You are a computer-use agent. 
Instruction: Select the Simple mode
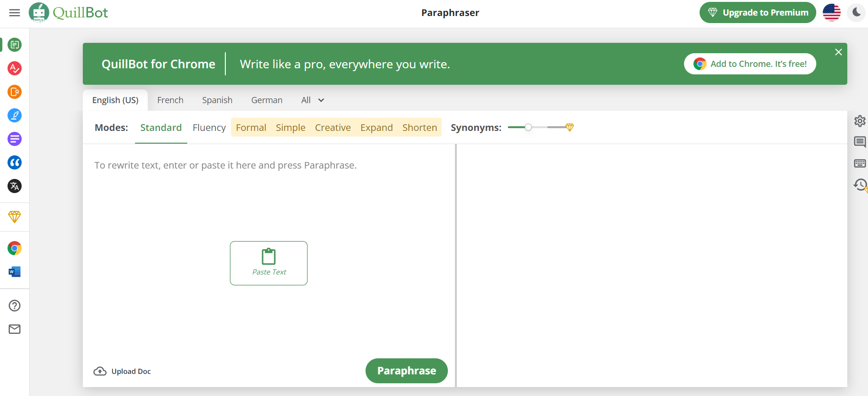pos(291,128)
